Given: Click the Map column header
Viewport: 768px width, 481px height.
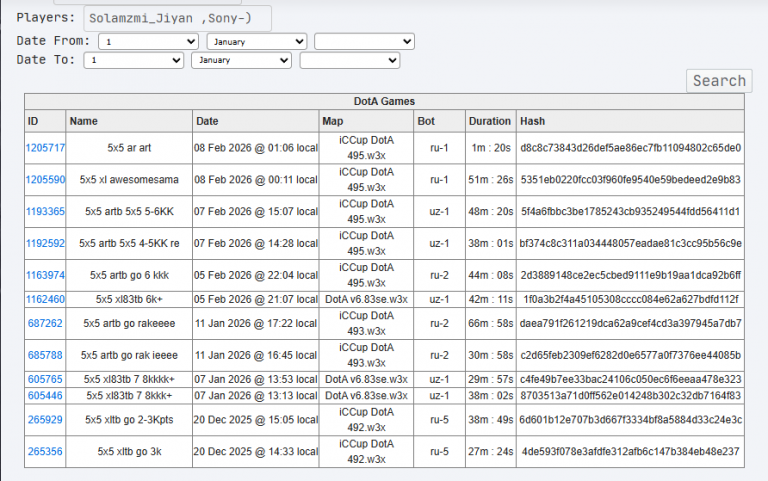Looking at the screenshot, I should click(366, 121).
